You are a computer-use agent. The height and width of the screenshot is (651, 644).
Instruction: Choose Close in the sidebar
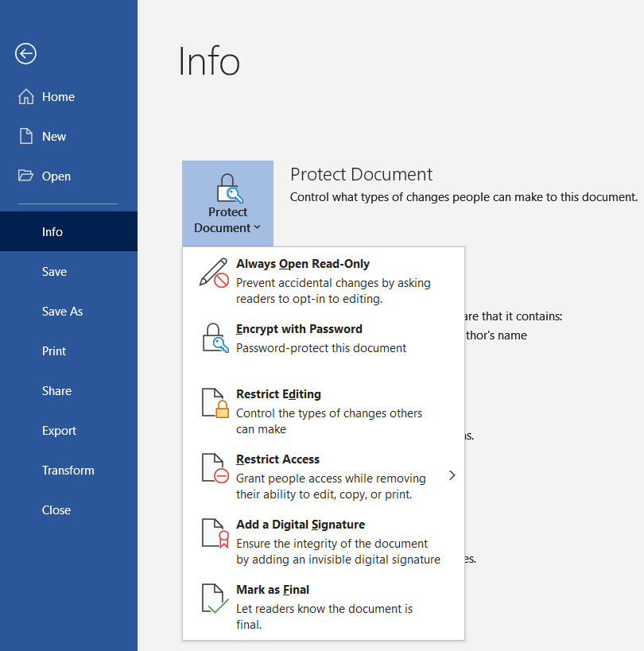(68, 510)
